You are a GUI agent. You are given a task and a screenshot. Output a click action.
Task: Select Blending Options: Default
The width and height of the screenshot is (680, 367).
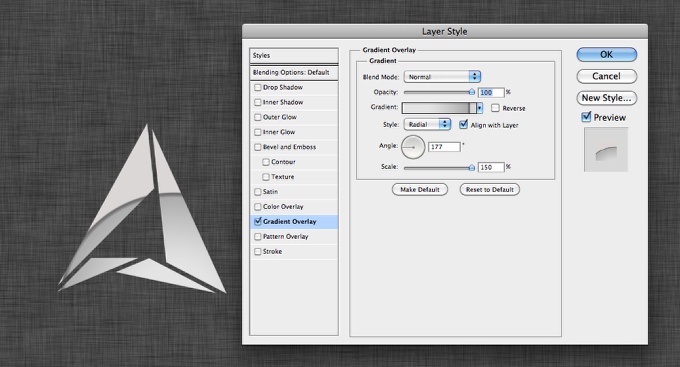(294, 72)
